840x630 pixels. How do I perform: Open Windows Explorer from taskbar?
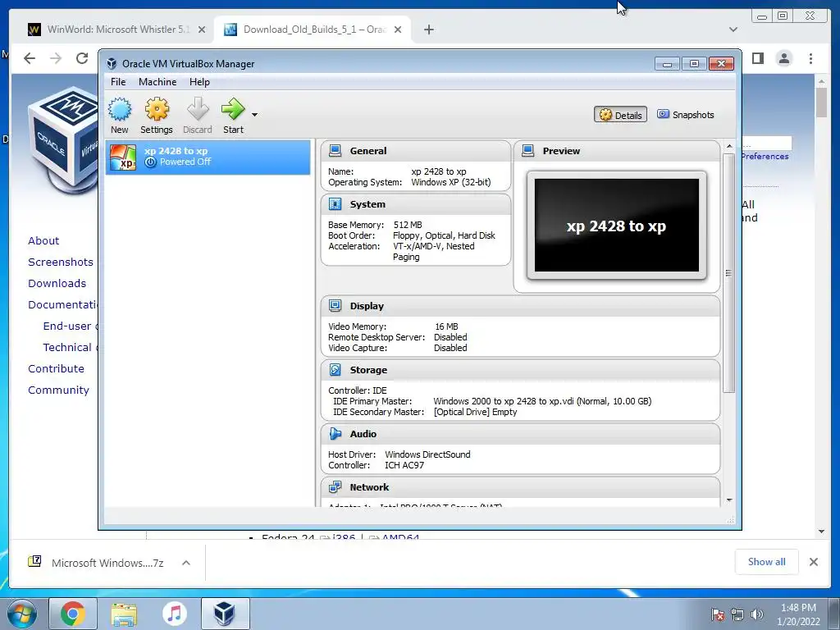(124, 614)
